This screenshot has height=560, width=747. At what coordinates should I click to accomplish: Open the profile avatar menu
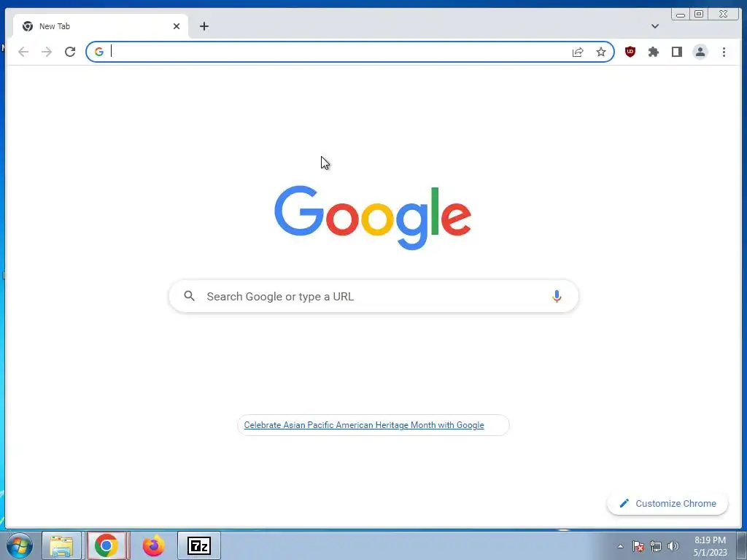(700, 52)
